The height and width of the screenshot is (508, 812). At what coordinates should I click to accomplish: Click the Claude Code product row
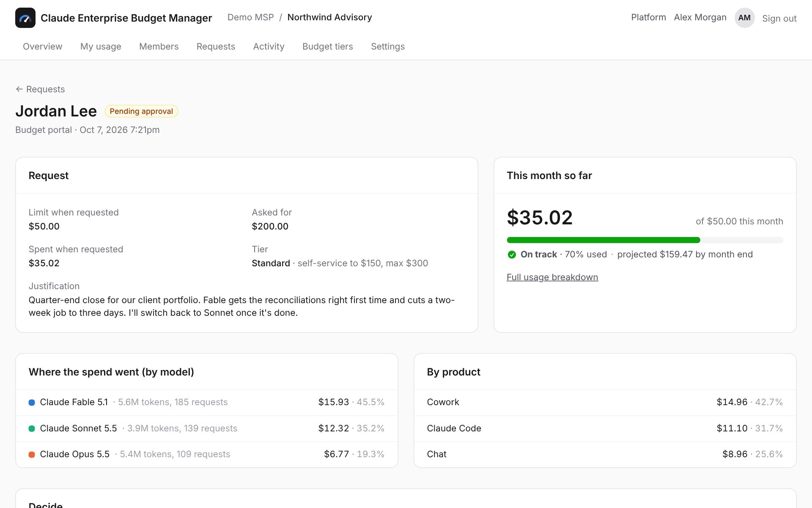tap(605, 428)
